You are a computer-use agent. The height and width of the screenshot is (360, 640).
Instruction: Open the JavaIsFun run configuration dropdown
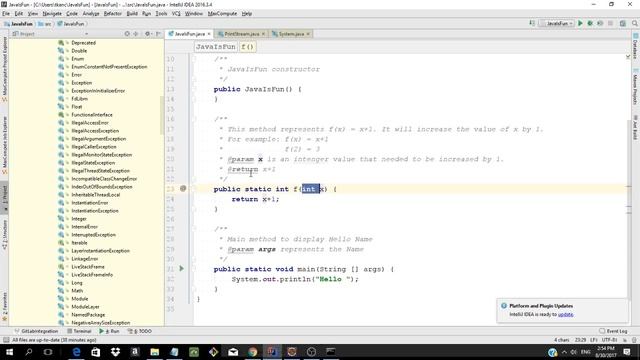(558, 24)
